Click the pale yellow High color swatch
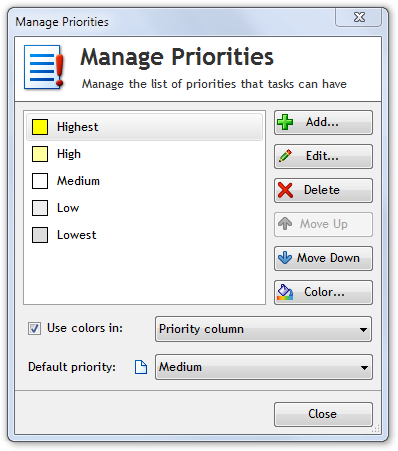 point(40,154)
